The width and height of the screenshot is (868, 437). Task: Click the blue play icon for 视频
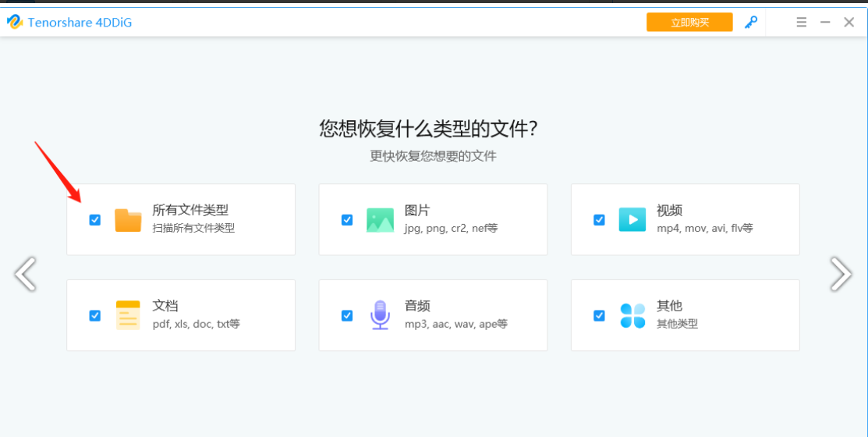632,220
